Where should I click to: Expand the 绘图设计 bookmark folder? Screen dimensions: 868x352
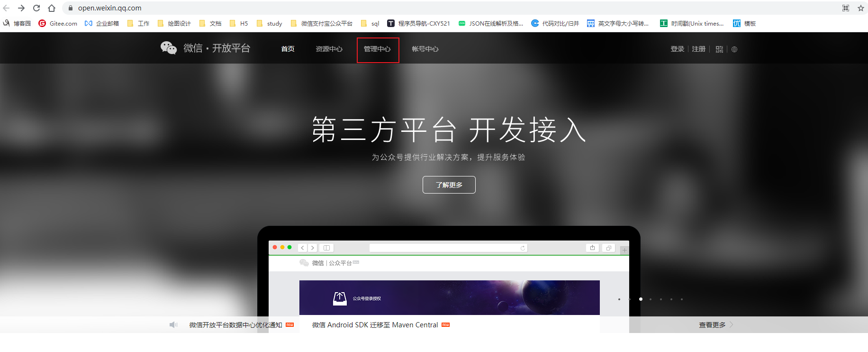pyautogui.click(x=174, y=23)
